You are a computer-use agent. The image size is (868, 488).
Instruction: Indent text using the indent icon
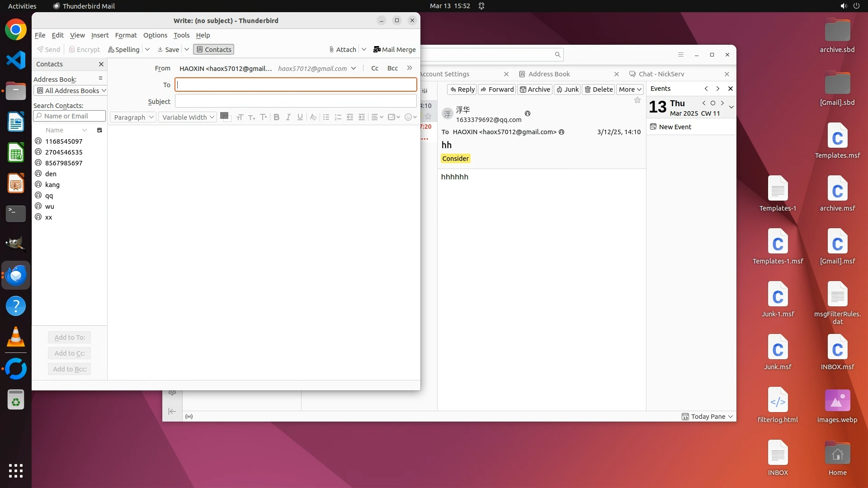coord(362,117)
